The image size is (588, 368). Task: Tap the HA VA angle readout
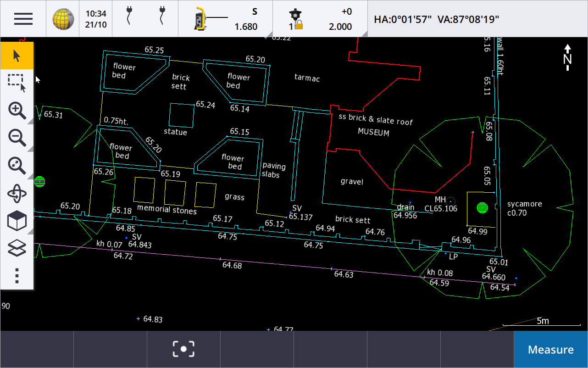(x=436, y=19)
